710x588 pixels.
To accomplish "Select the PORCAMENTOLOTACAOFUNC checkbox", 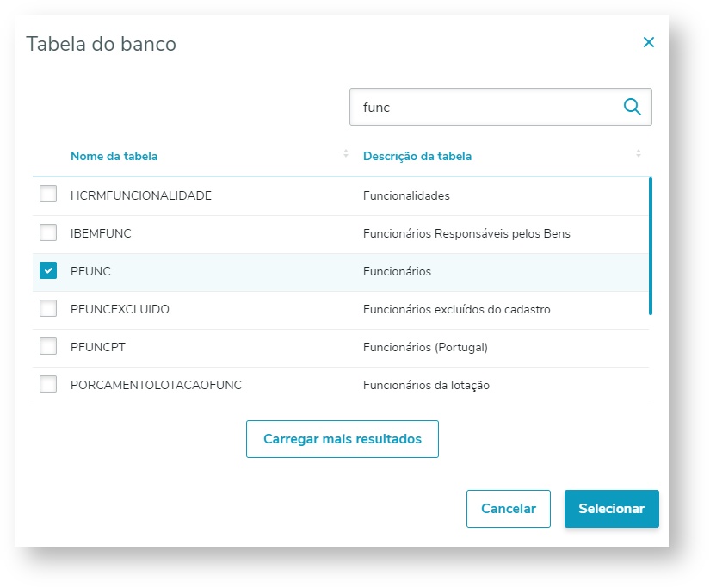I will [48, 384].
